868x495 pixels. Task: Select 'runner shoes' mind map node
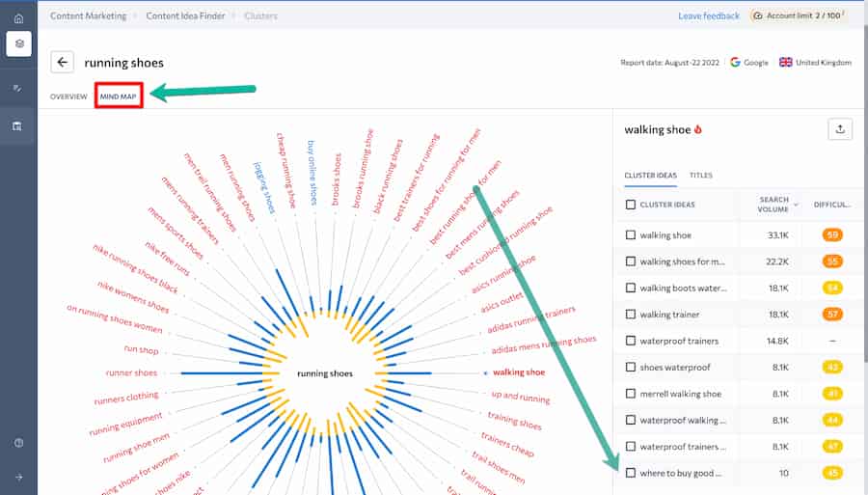pos(131,372)
